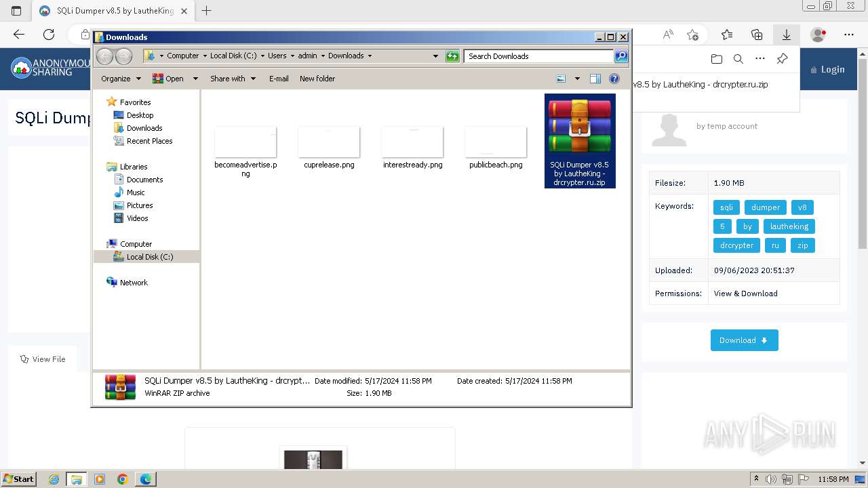Expand the Open button dropdown arrow
Screen dimensions: 868x488
tap(195, 79)
